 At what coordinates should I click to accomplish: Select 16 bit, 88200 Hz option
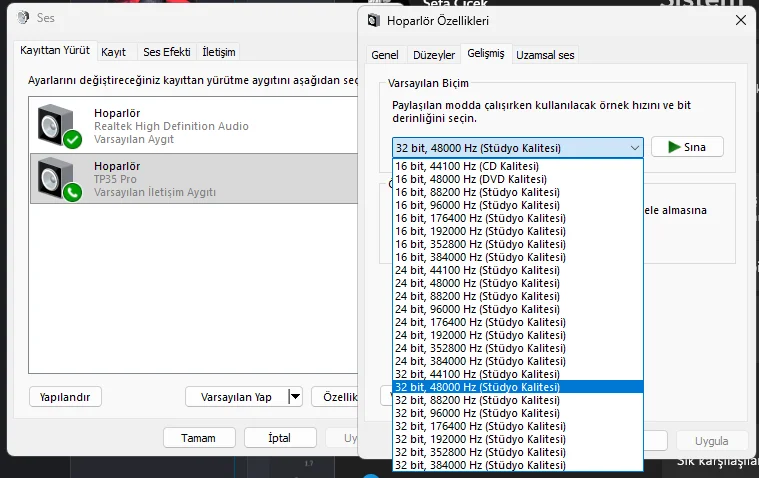point(517,192)
